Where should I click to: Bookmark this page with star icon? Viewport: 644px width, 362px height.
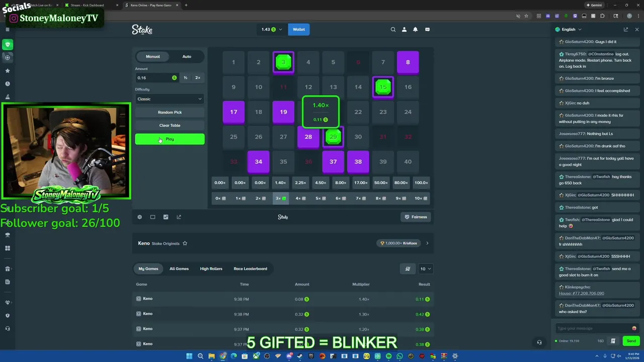pos(526,16)
